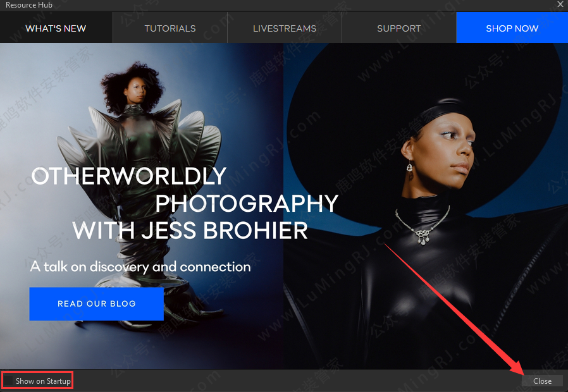Image resolution: width=568 pixels, height=392 pixels.
Task: Click the OTHERWORLDLY headline word
Action: [128, 176]
